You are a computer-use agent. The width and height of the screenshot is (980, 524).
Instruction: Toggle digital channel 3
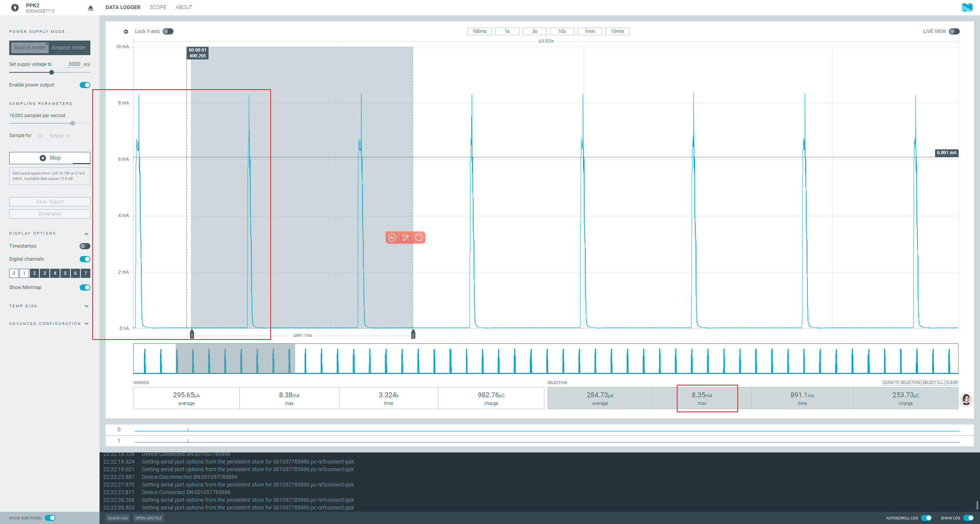click(x=45, y=273)
